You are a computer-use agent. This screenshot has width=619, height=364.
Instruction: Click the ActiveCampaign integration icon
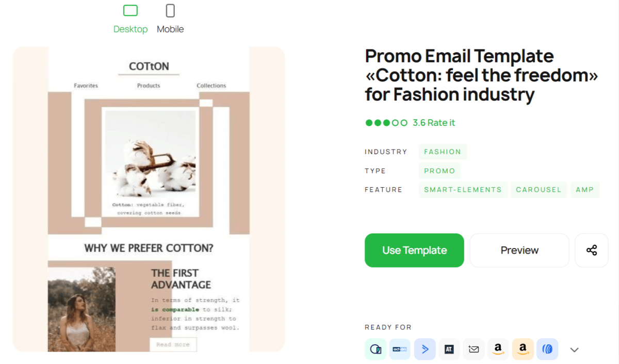425,349
